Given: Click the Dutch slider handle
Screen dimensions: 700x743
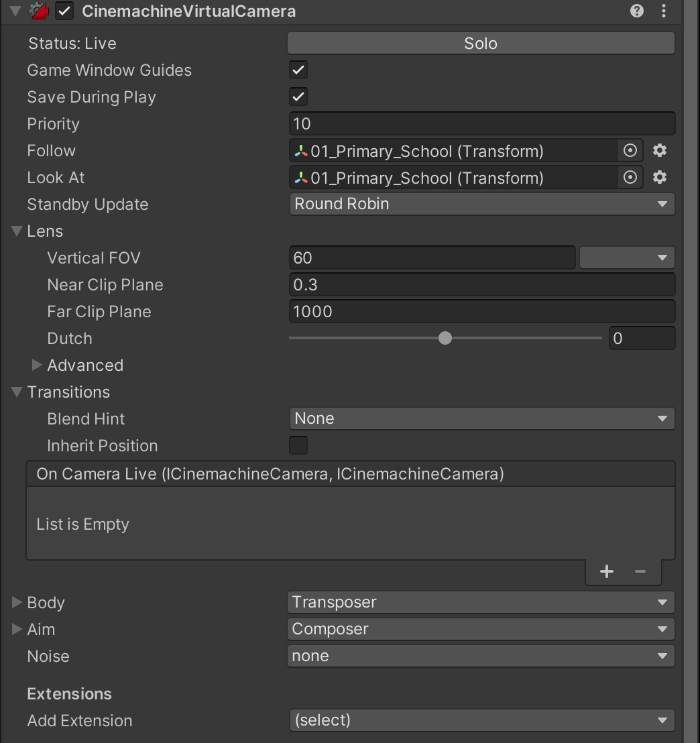Looking at the screenshot, I should 445,339.
